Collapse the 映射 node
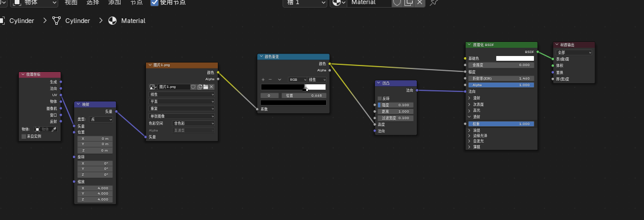644x220 pixels. coord(78,104)
